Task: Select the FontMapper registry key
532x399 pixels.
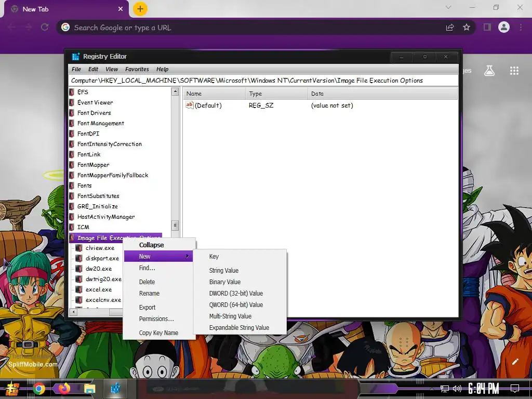Action: pos(94,165)
